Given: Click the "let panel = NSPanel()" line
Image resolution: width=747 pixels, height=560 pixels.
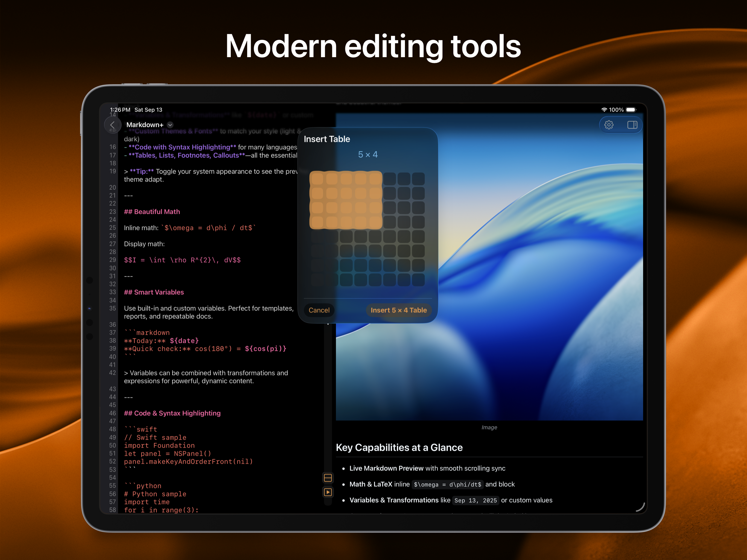Looking at the screenshot, I should pos(168,454).
